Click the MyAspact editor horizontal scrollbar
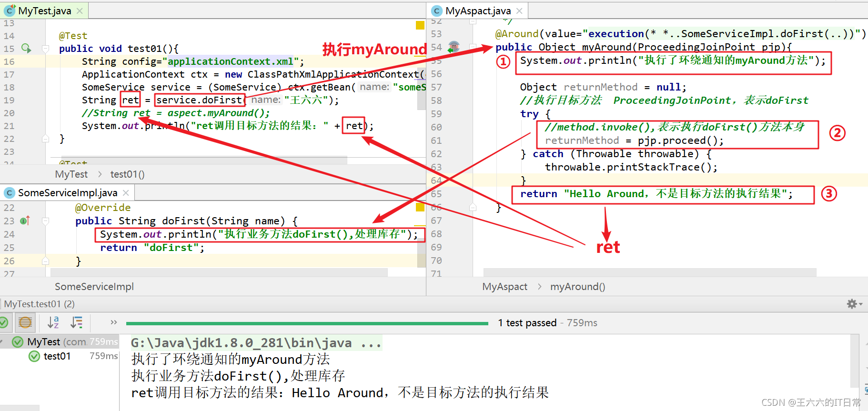 pyautogui.click(x=650, y=272)
